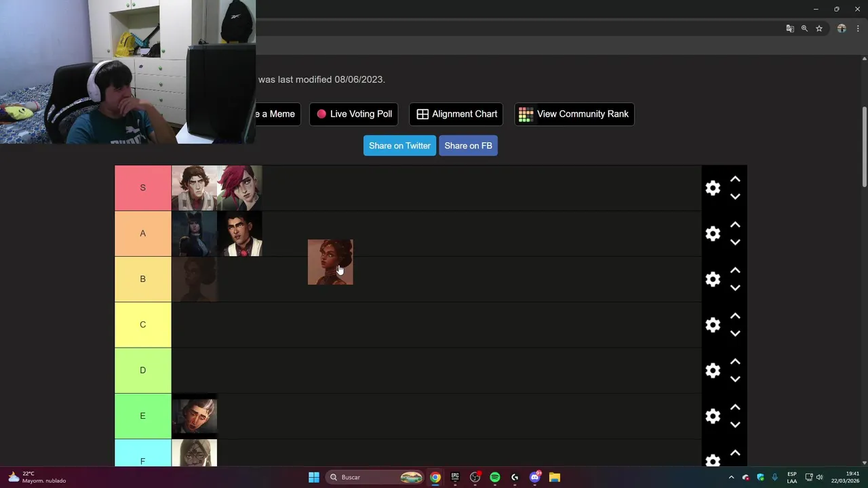Open Discord from taskbar

[x=535, y=477]
